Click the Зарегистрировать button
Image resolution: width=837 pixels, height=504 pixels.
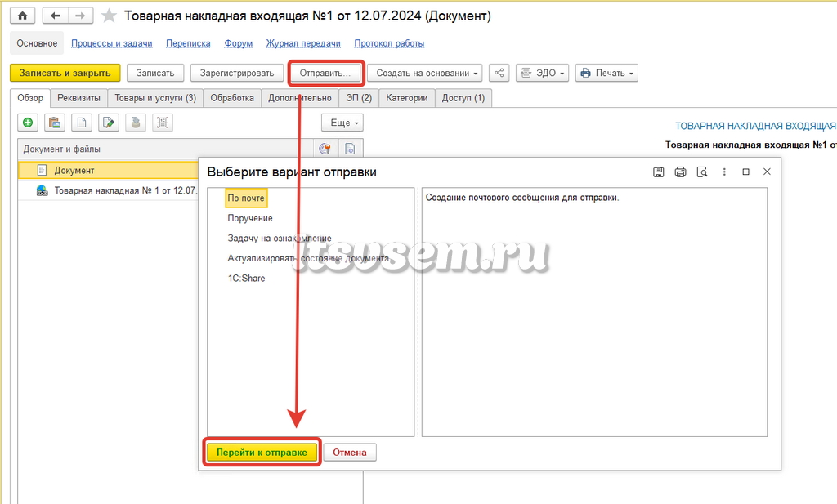[x=237, y=73]
